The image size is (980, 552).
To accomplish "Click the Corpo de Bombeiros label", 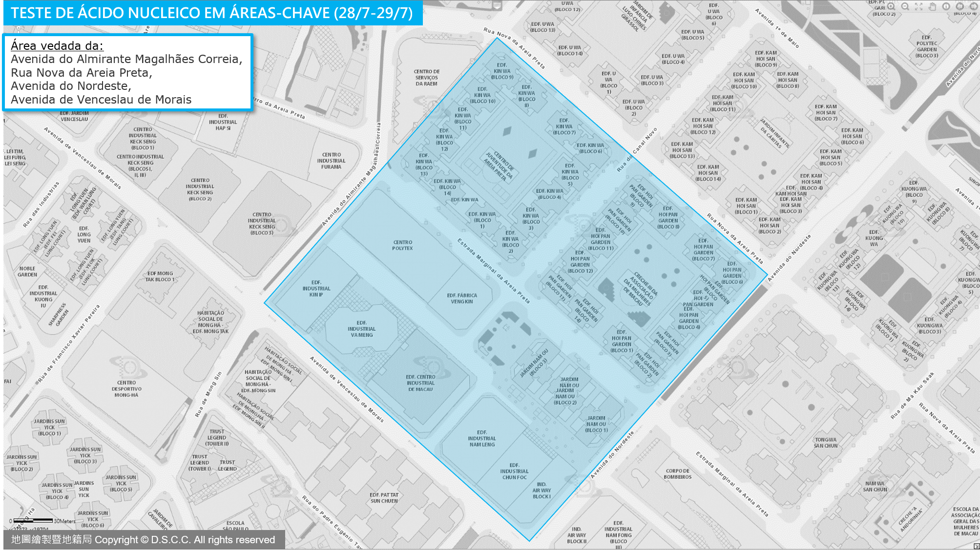I will click(x=677, y=474).
